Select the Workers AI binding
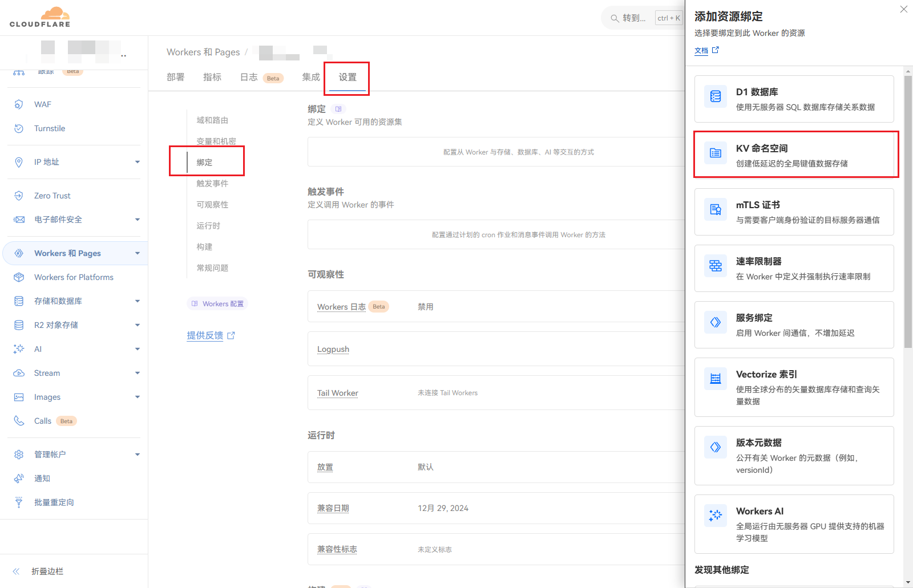 794,524
